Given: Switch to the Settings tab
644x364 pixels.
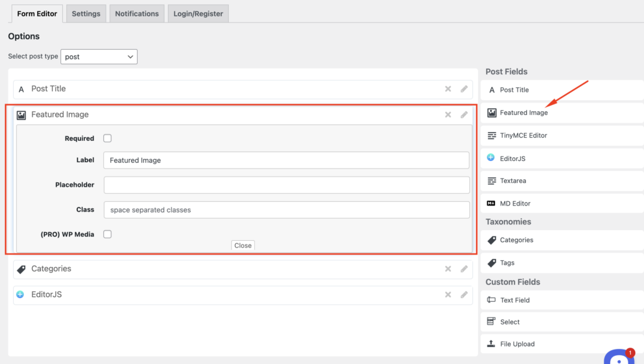Looking at the screenshot, I should click(x=86, y=13).
